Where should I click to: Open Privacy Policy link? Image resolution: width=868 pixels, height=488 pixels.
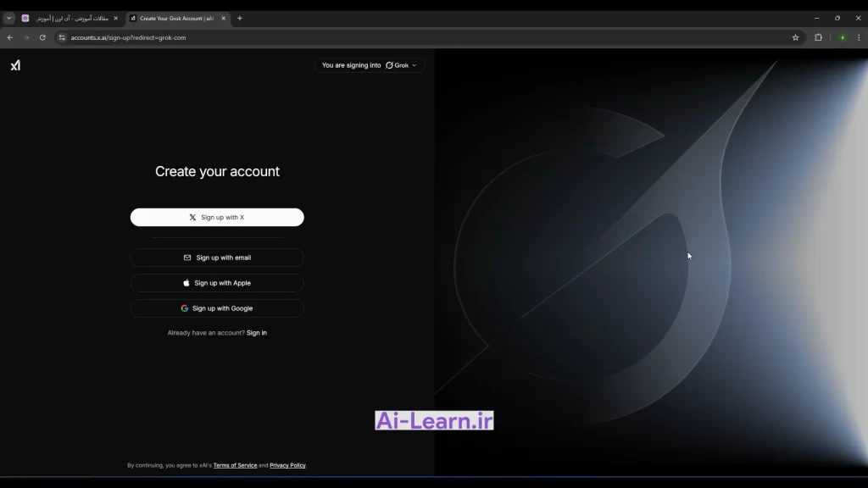(287, 465)
